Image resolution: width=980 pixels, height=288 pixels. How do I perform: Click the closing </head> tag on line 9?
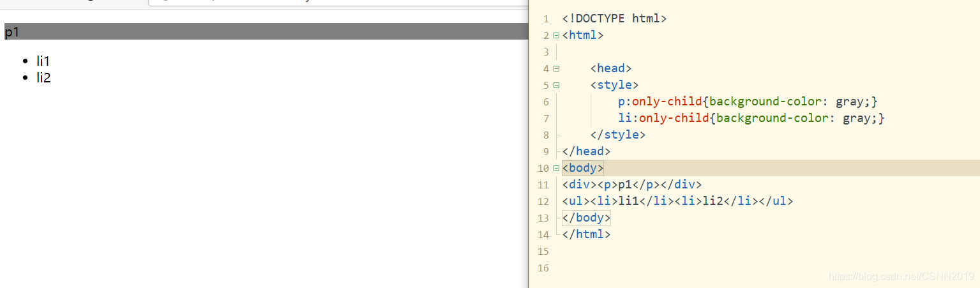click(x=586, y=151)
